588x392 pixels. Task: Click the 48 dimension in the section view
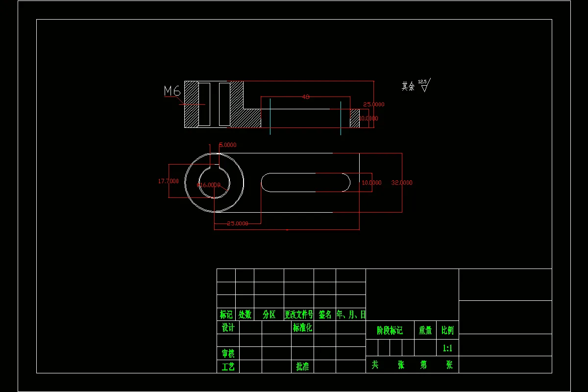point(306,97)
